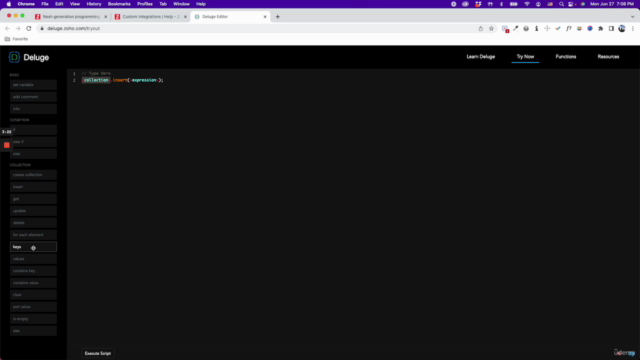
Task: Click the share page icon in address bar
Action: (481, 29)
